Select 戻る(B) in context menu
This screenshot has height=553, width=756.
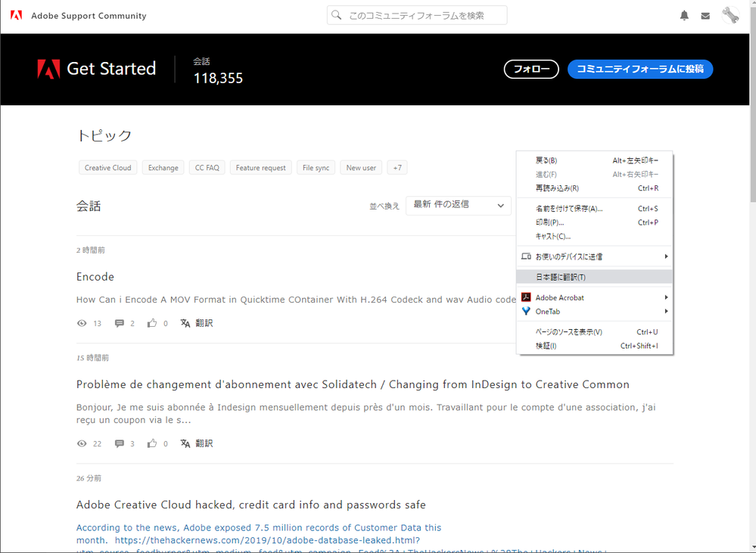click(x=594, y=160)
